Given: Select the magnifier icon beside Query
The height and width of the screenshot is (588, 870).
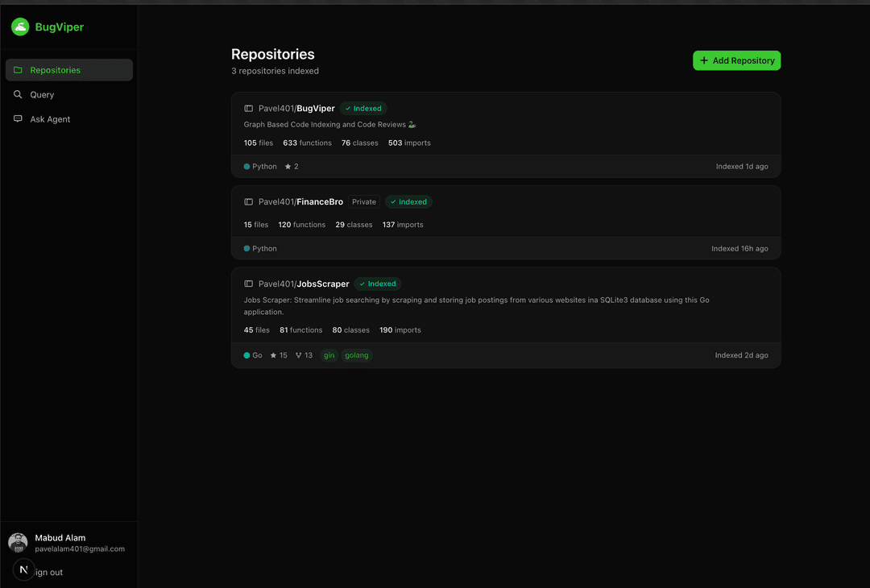Looking at the screenshot, I should click(x=18, y=94).
